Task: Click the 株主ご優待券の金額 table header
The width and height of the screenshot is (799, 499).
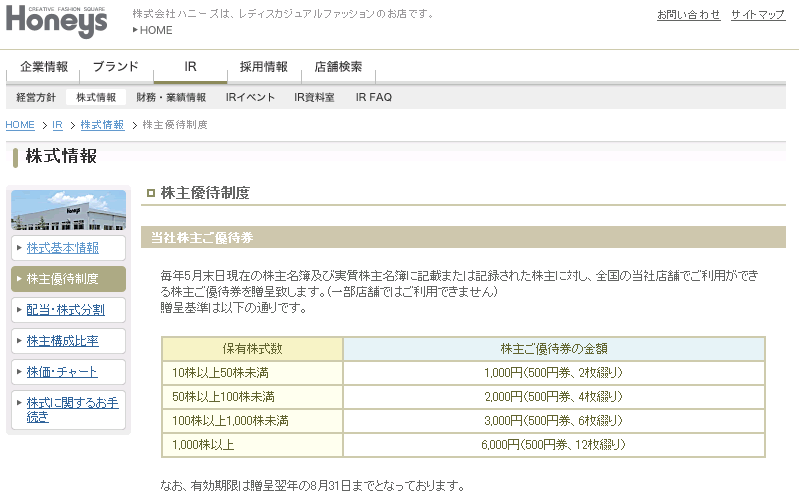Action: click(x=554, y=349)
